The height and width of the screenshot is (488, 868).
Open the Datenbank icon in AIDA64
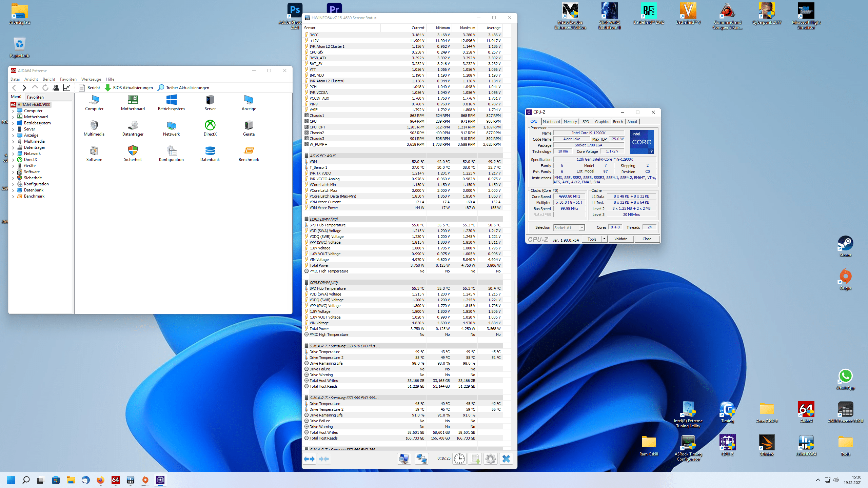coord(210,154)
